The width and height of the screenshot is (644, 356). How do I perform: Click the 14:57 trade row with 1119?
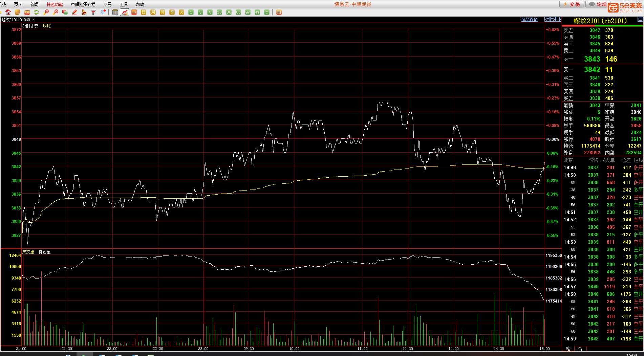[603, 287]
